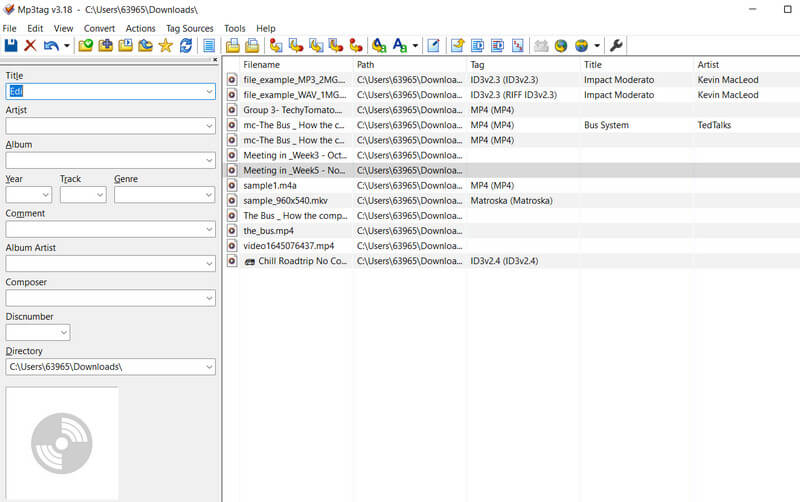
Task: Click the Save tag floppy disk icon
Action: [11, 46]
